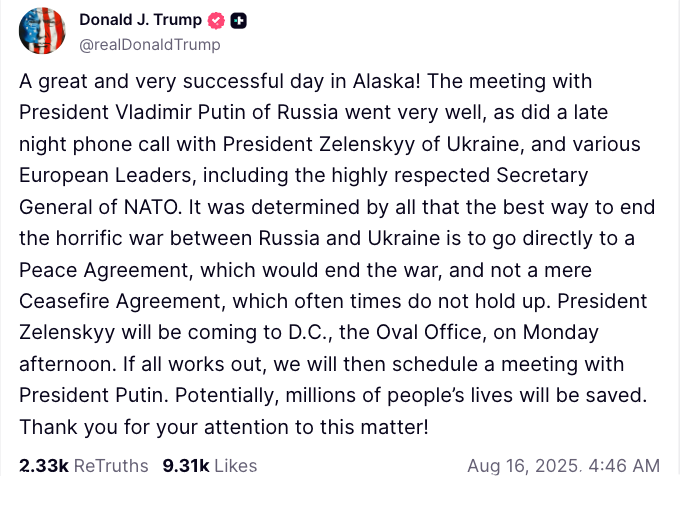Click the 2.33k ReTruths count
This screenshot has width=680, height=506.
(x=43, y=466)
